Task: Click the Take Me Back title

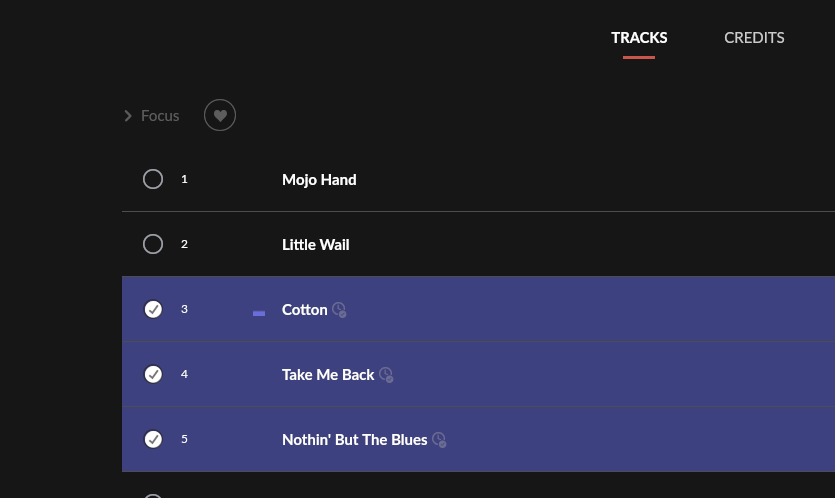Action: click(x=328, y=374)
